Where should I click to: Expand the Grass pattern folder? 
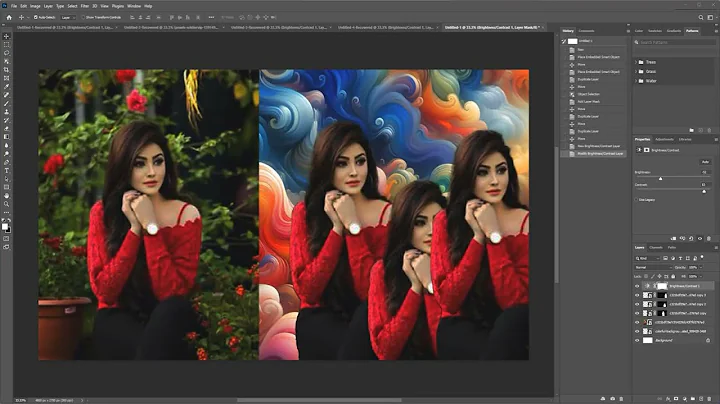[636, 72]
